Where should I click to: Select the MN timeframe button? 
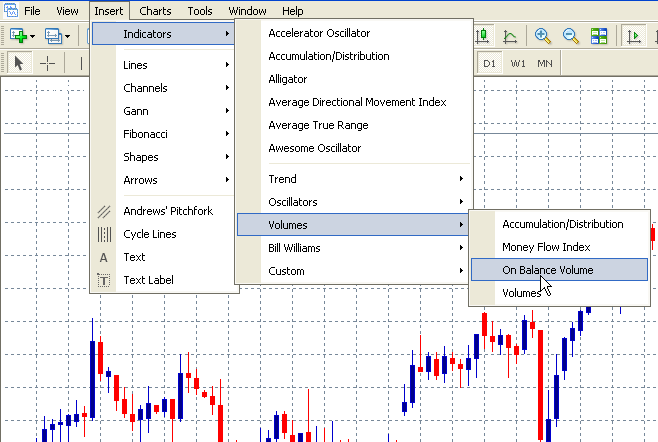coord(545,63)
